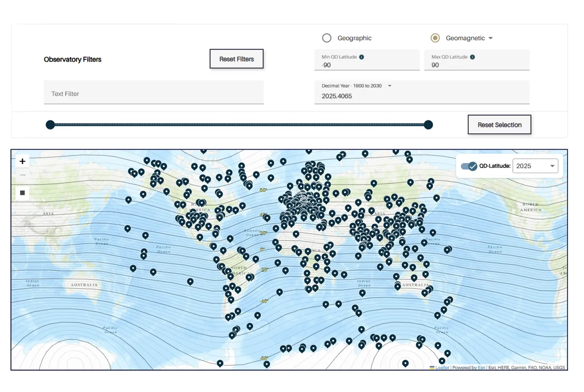
Task: Zoom out of the map
Action: pos(22,175)
